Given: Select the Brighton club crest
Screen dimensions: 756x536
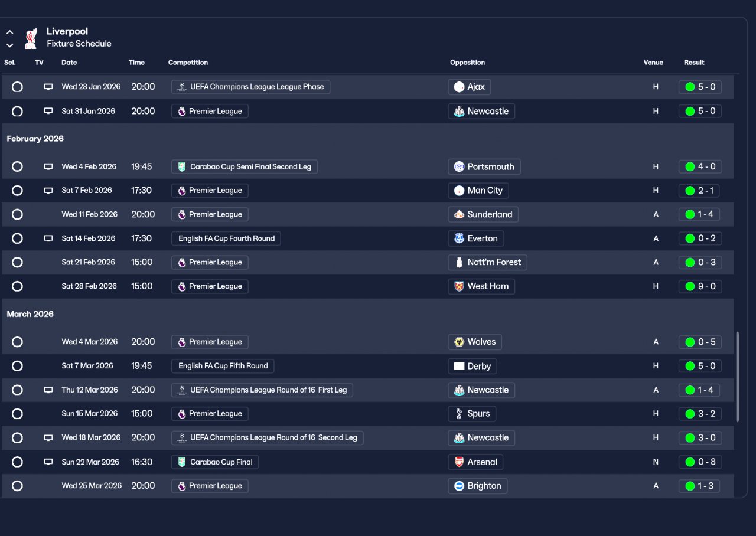Looking at the screenshot, I should (459, 486).
